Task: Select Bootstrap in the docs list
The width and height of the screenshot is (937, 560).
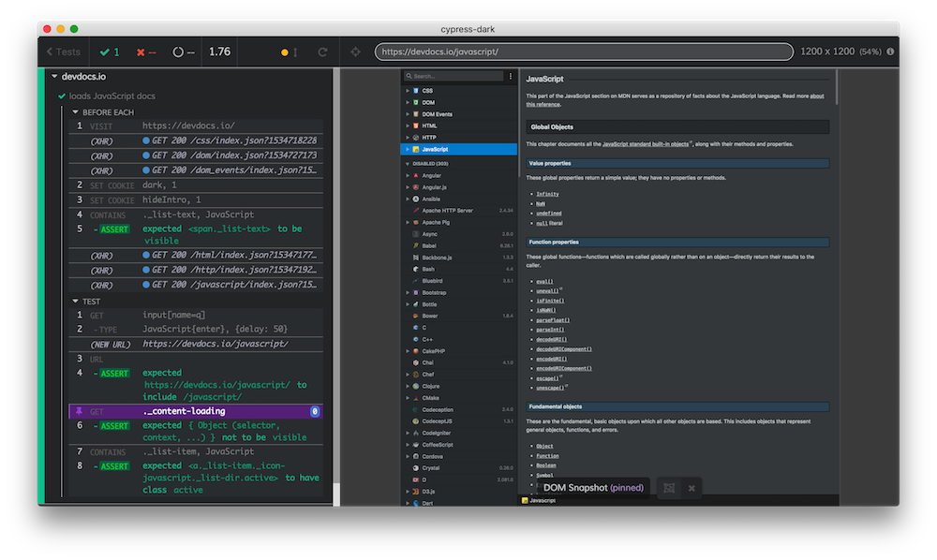Action: 459,292
